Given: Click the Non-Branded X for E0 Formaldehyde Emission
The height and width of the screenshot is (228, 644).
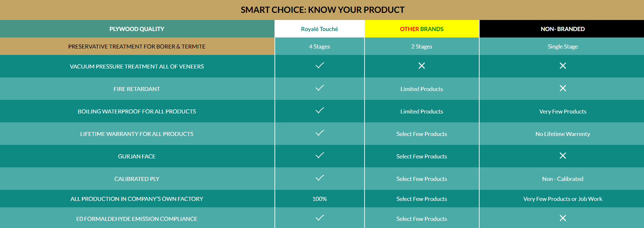Looking at the screenshot, I should 563,218.
